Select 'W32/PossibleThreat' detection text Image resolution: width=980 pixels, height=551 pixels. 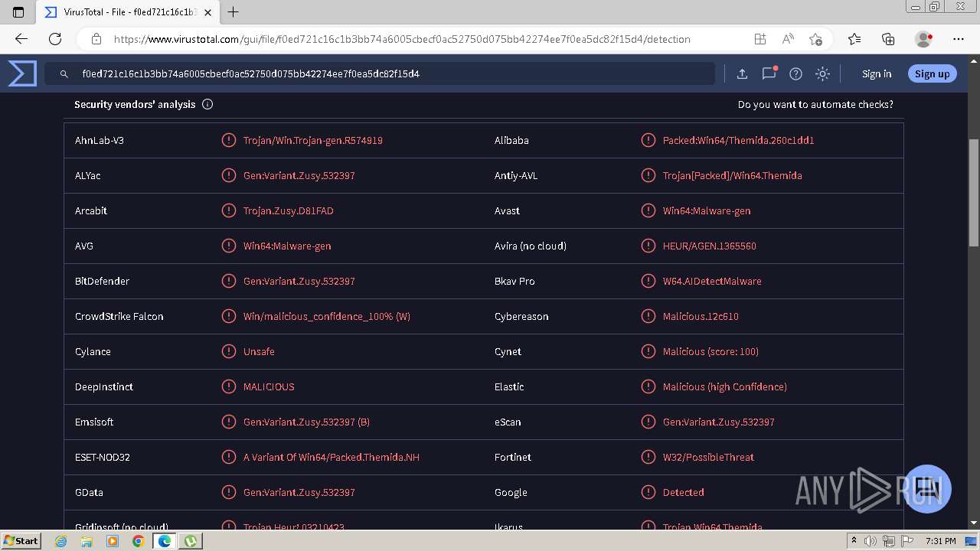click(708, 457)
